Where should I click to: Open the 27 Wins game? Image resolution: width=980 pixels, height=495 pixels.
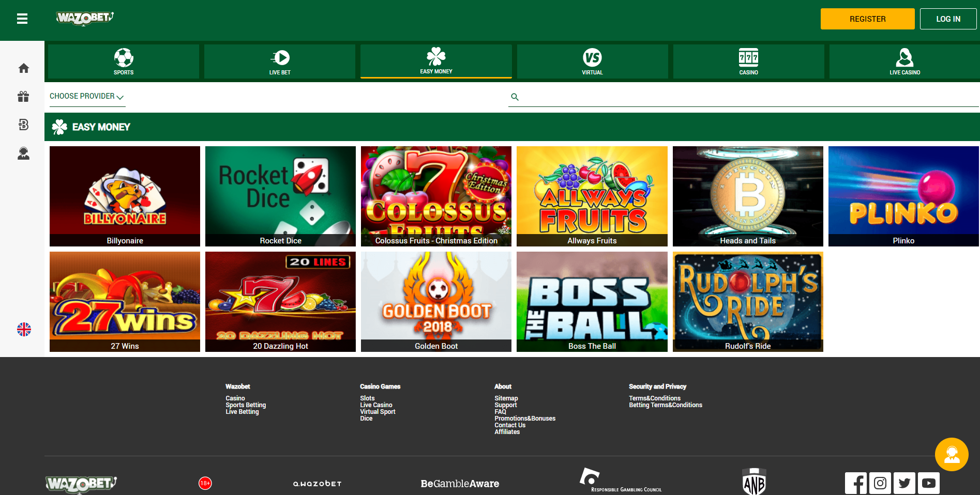[x=125, y=302]
